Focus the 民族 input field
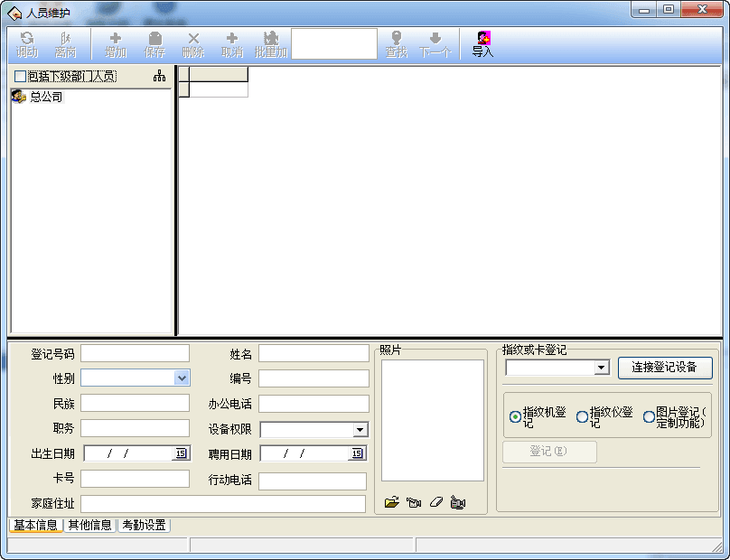This screenshot has height=560, width=730. [135, 403]
